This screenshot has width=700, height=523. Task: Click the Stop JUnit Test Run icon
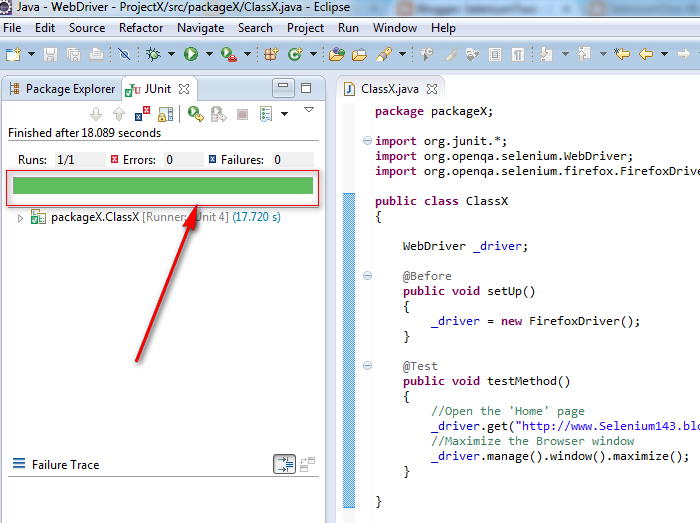242,115
